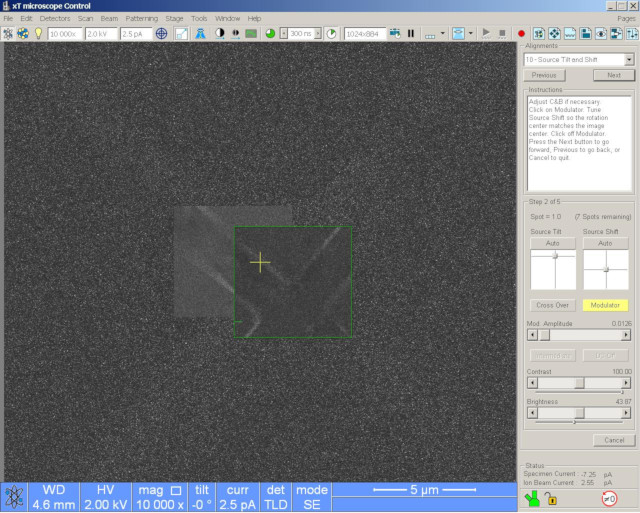Viewport: 640px width, 513px height.
Task: Open the magnification 10 000x dropdown
Action: click(62, 33)
